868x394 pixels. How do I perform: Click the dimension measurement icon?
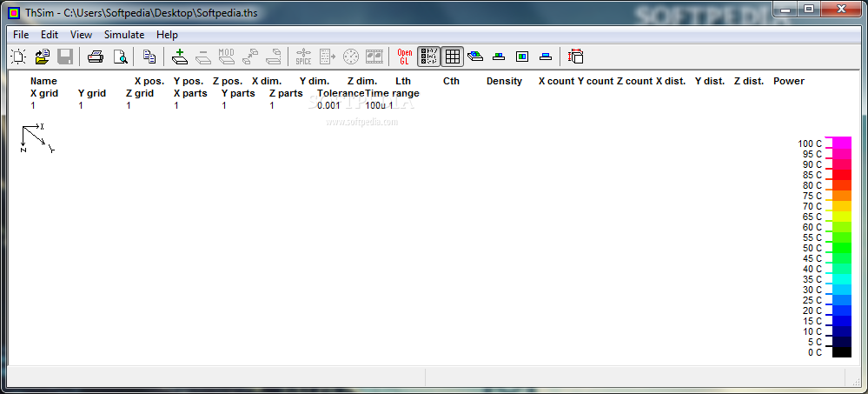(x=576, y=57)
